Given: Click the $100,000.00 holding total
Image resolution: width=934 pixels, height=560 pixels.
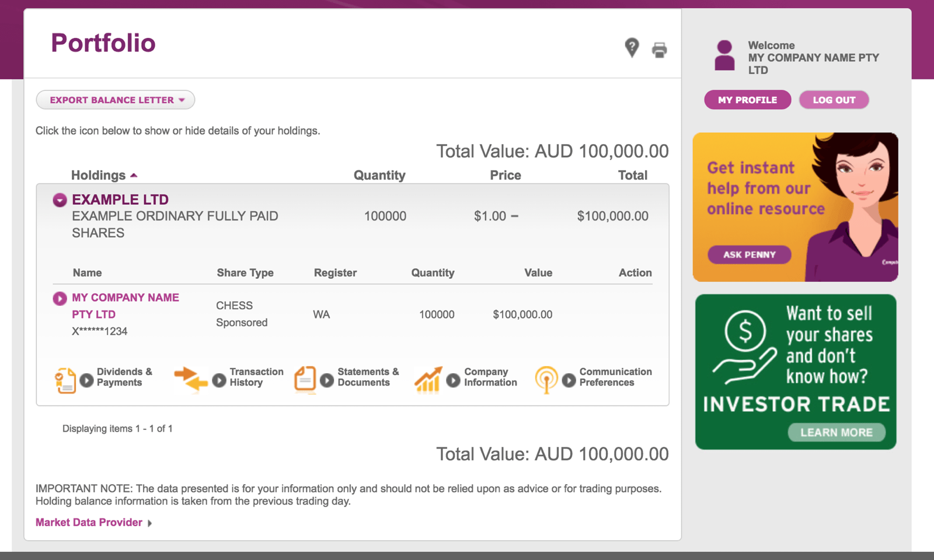Looking at the screenshot, I should pos(612,216).
